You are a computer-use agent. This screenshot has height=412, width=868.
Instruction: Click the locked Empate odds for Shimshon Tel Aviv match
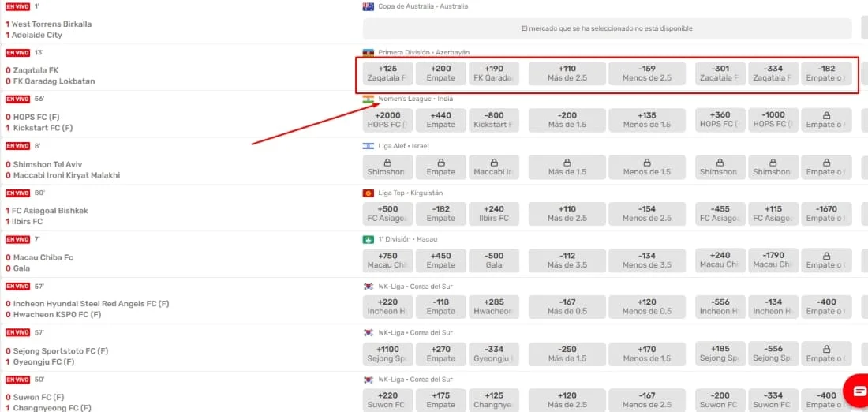pyautogui.click(x=440, y=167)
